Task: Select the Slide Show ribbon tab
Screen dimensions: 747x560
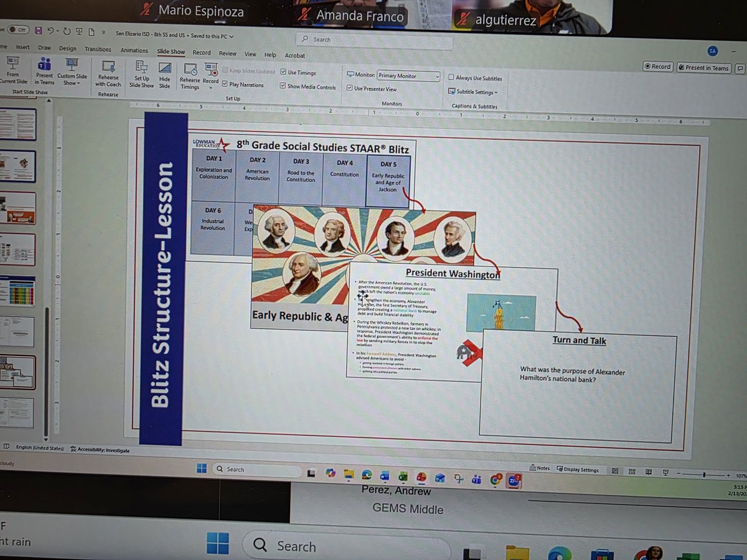Action: [171, 52]
